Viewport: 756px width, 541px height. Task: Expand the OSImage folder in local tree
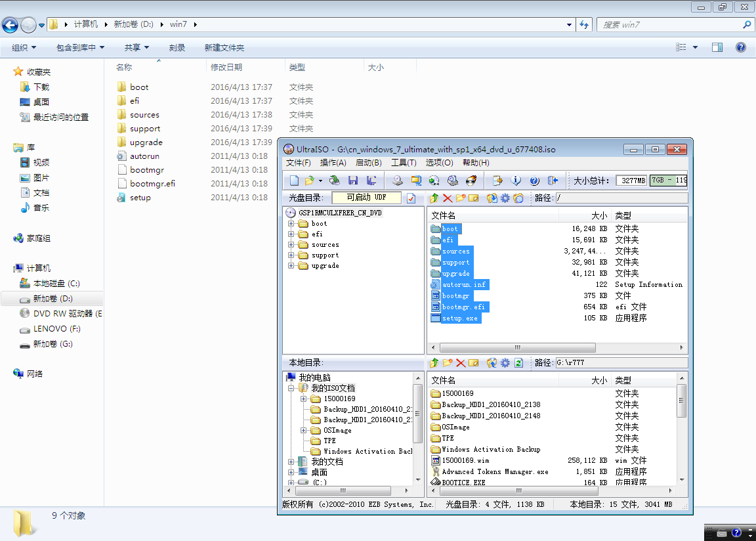(x=303, y=431)
